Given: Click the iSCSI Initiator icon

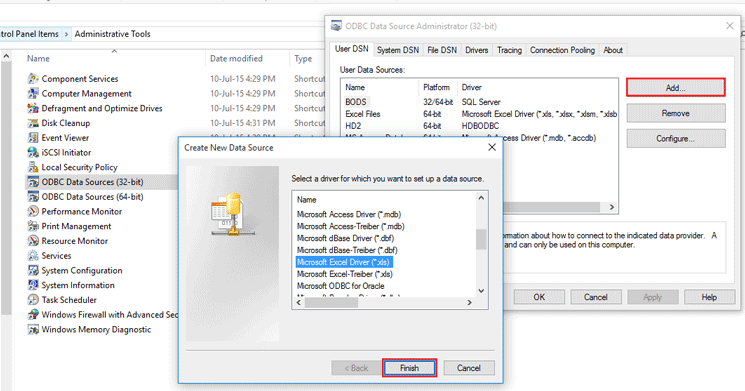Looking at the screenshot, I should coord(33,152).
